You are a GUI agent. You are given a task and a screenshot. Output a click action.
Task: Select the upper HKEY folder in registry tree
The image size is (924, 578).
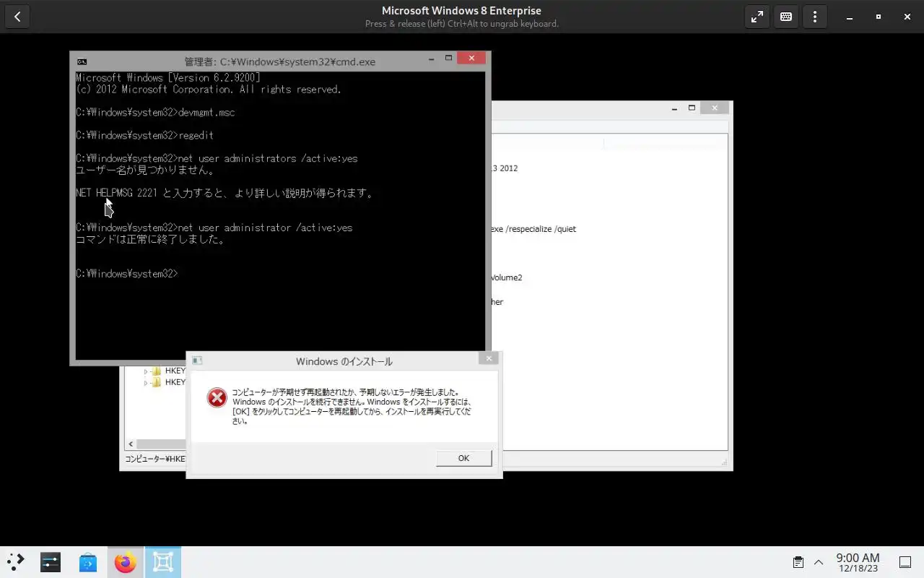(x=168, y=371)
